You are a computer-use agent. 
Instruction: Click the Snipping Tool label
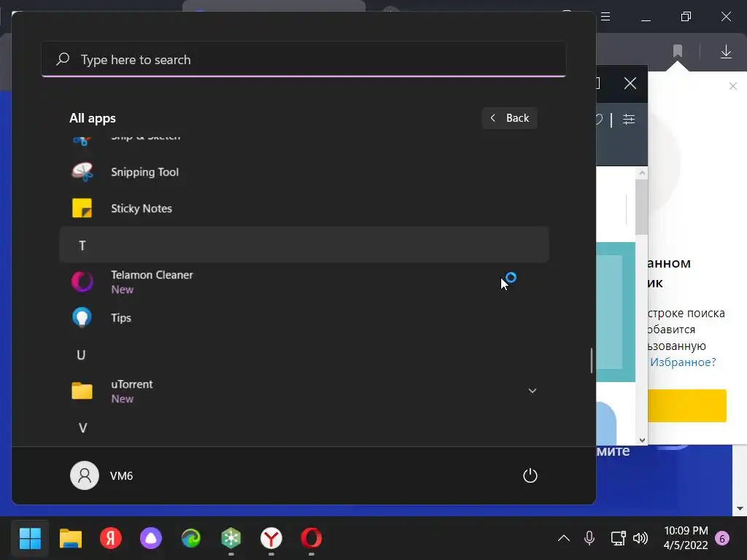pos(145,172)
